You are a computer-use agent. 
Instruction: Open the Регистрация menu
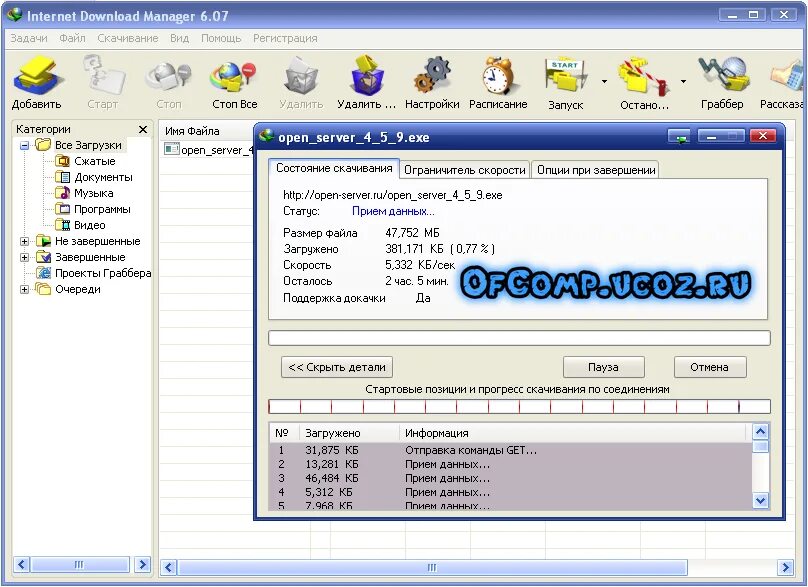[285, 38]
